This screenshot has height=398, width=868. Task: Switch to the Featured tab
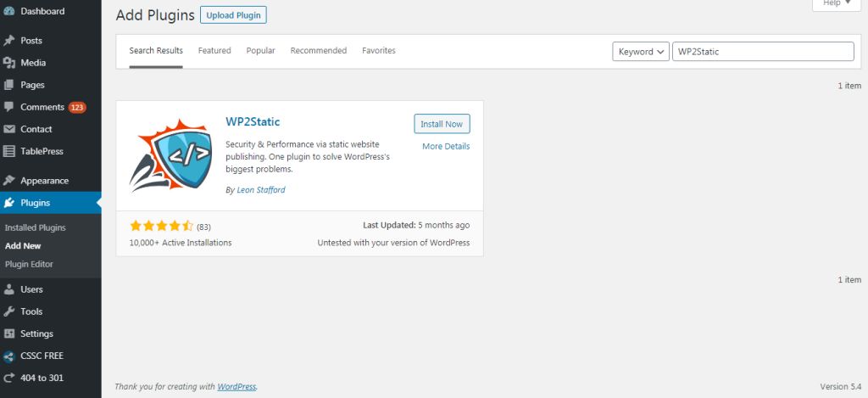[214, 50]
